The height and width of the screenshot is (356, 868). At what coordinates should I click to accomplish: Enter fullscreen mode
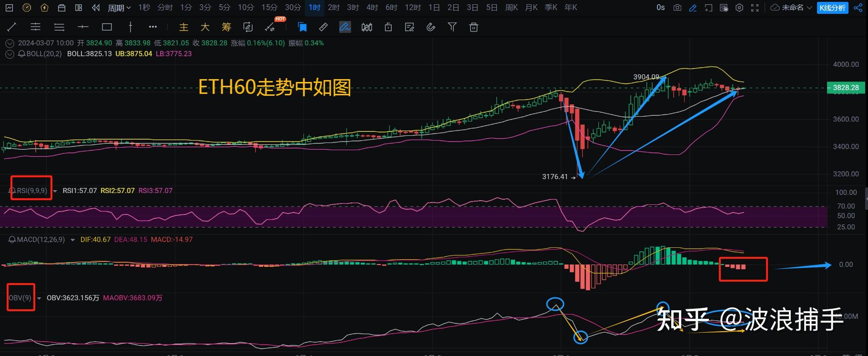pyautogui.click(x=755, y=8)
